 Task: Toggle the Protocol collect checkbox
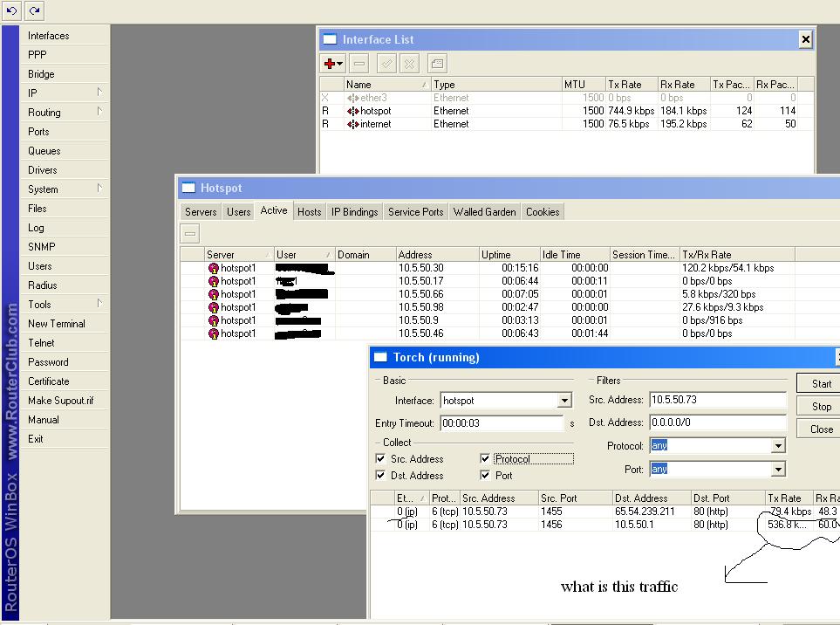coord(485,459)
